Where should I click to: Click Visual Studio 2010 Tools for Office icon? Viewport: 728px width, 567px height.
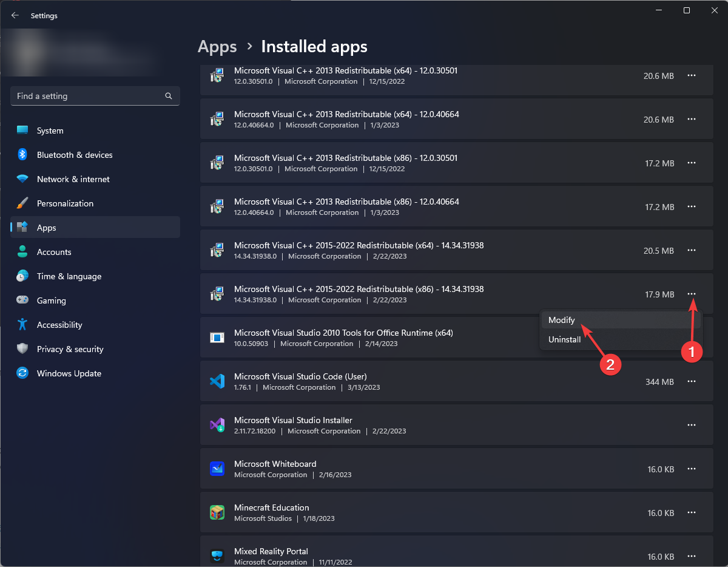coord(217,338)
